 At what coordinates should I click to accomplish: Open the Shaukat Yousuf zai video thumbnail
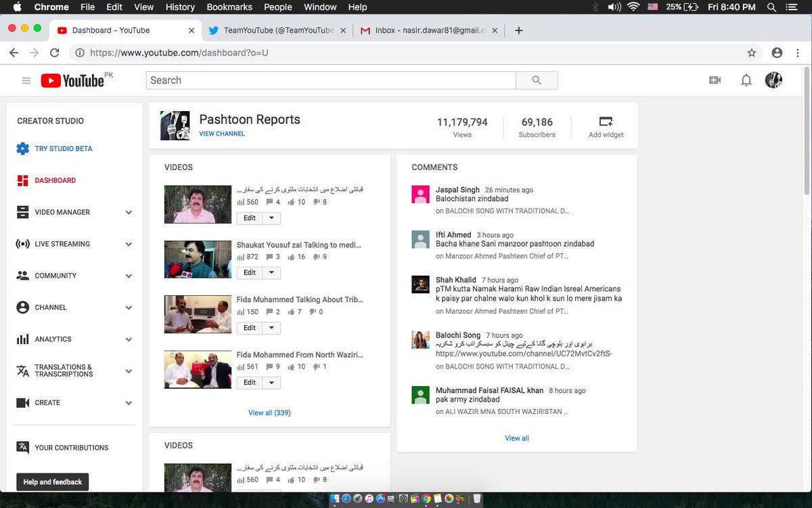pyautogui.click(x=198, y=259)
